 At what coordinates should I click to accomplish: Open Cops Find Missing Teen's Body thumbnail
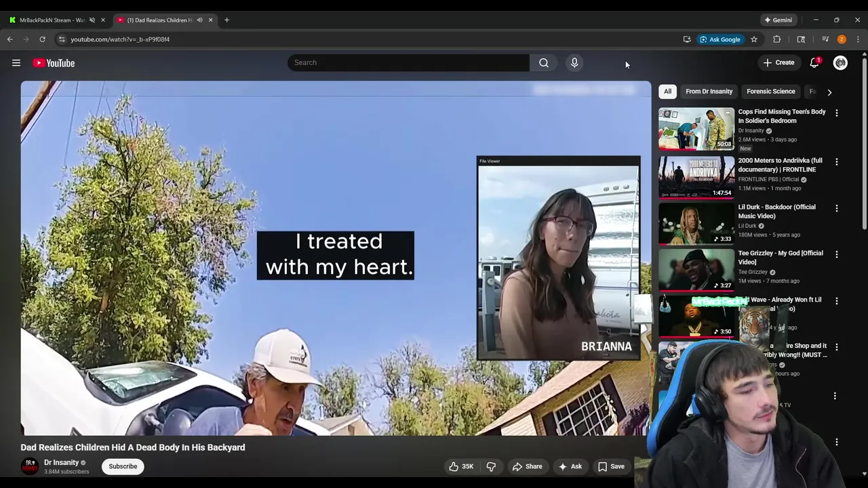point(696,129)
